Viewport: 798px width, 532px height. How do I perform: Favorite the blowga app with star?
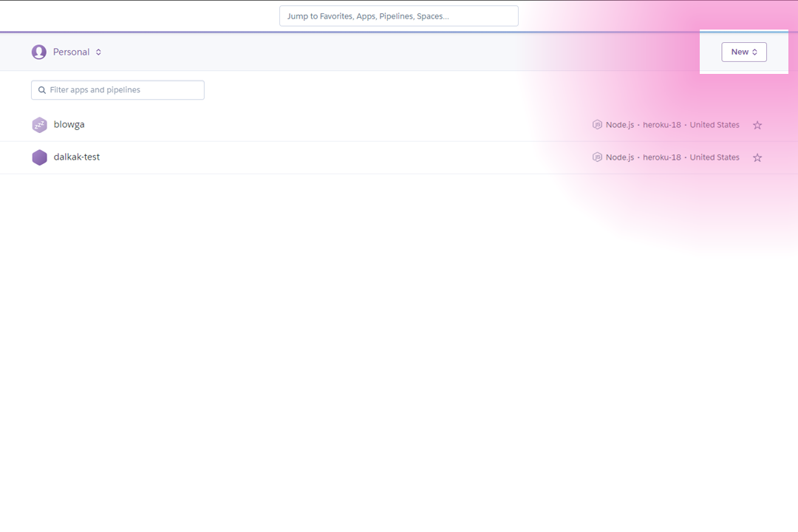tap(757, 125)
